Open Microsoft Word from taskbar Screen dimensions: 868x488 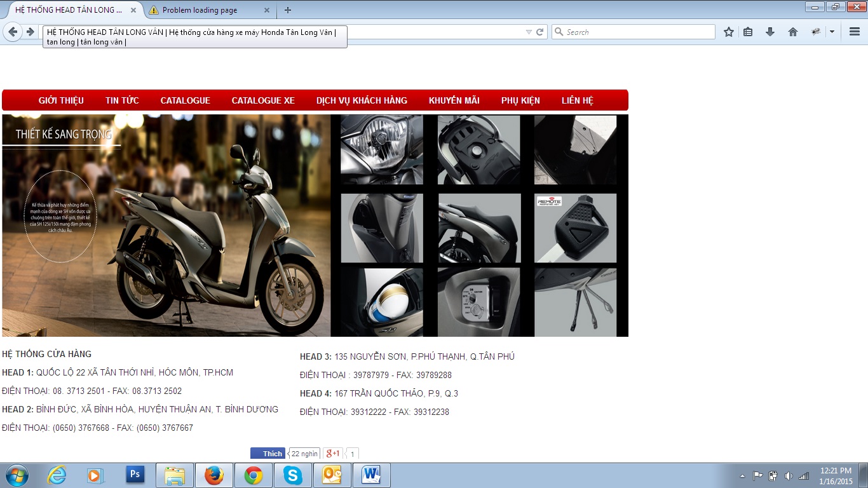(372, 475)
